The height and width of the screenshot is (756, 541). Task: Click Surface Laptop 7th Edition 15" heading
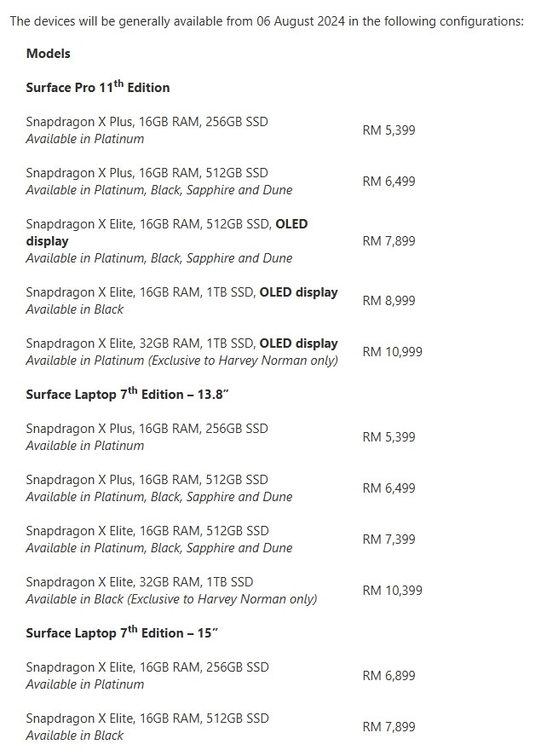point(122,632)
